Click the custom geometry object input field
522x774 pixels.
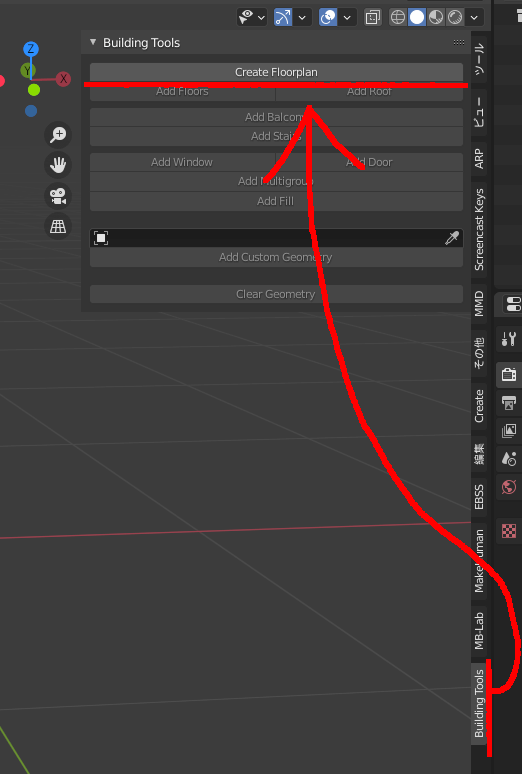click(276, 238)
